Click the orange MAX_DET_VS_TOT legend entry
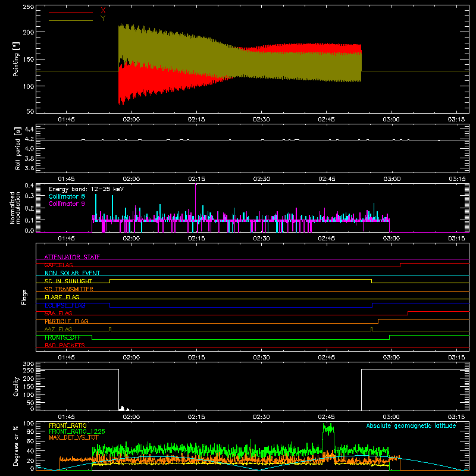 (x=74, y=437)
